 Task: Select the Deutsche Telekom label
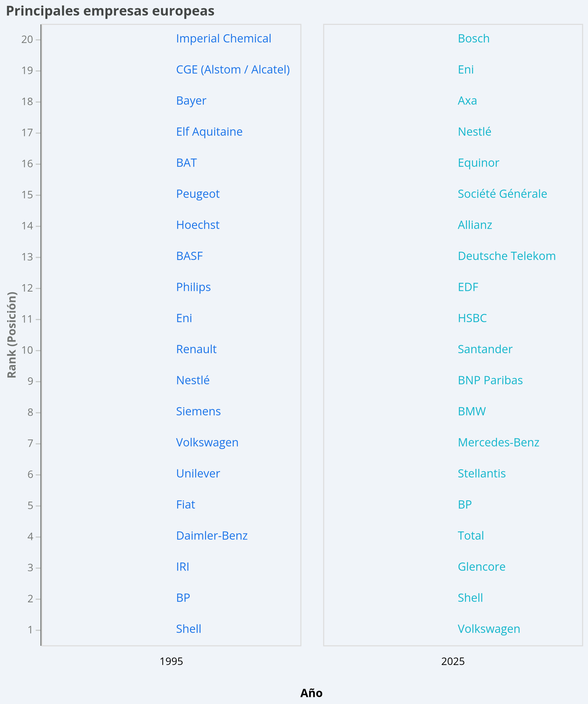507,256
